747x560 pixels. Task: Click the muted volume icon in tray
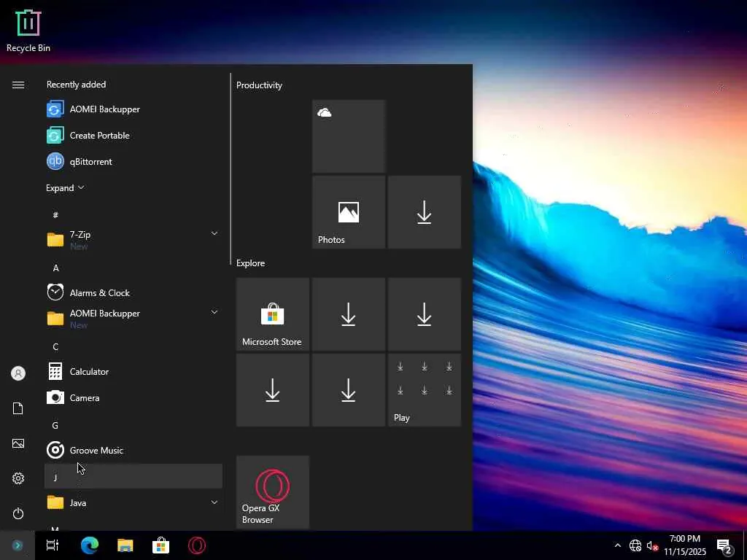pyautogui.click(x=653, y=546)
